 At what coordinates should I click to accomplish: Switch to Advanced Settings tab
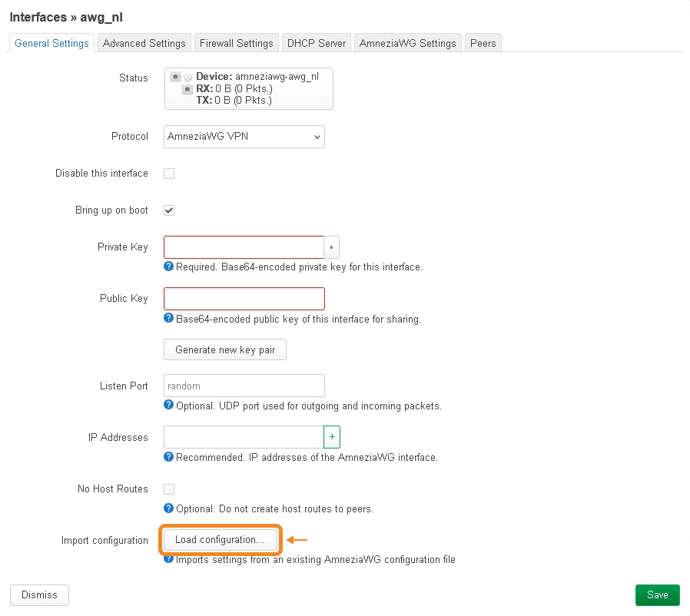click(x=144, y=43)
